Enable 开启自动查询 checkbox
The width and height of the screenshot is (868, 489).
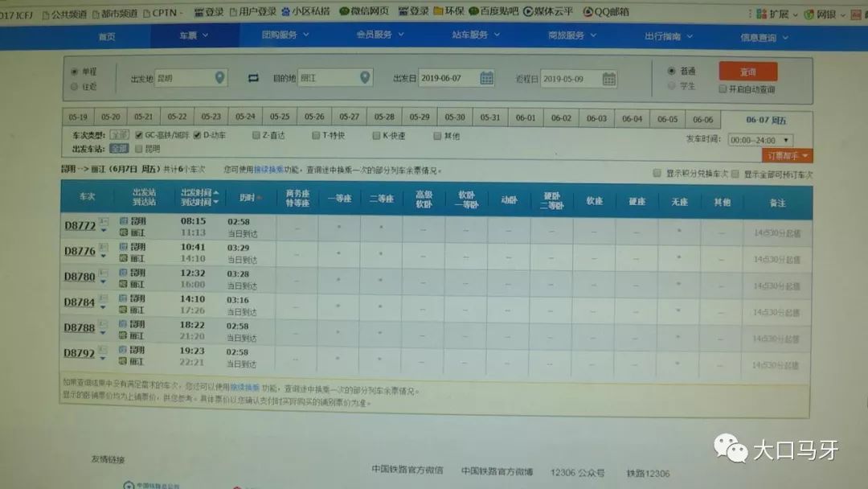click(723, 88)
